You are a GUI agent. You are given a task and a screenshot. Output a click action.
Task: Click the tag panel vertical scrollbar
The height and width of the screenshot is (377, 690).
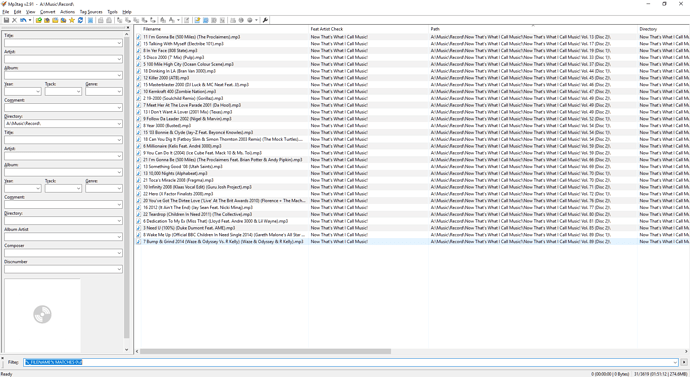[127, 187]
